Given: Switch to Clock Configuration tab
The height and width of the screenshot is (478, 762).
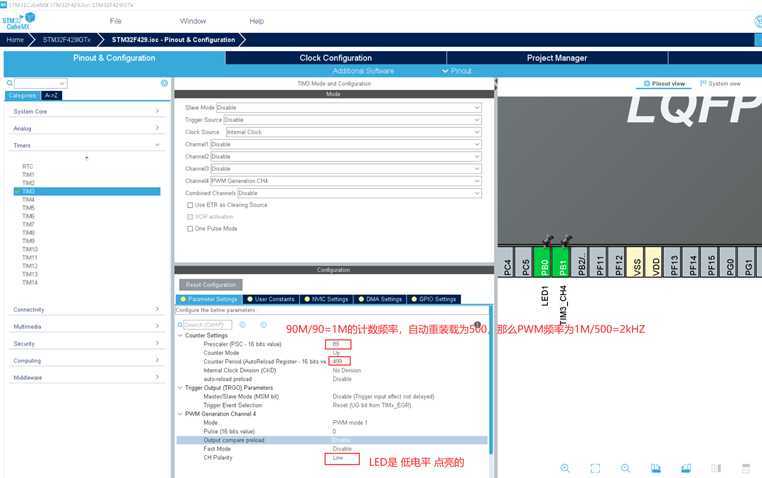Looking at the screenshot, I should 335,58.
